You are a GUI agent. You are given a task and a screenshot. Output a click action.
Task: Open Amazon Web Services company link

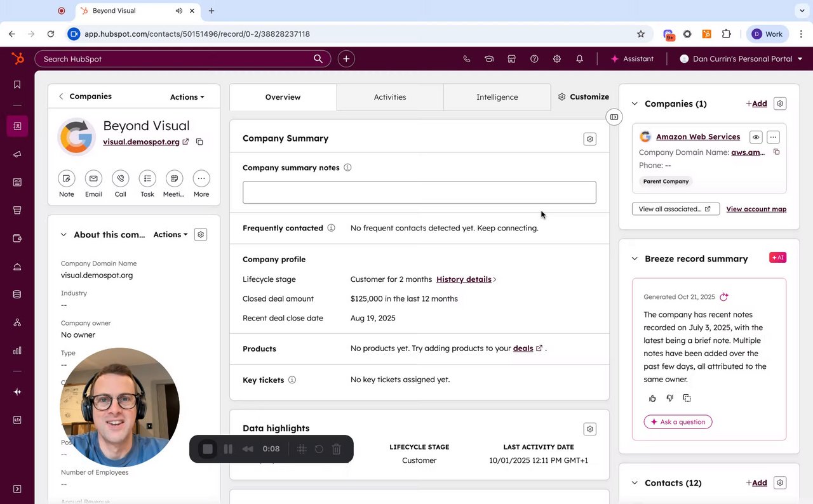pyautogui.click(x=698, y=136)
